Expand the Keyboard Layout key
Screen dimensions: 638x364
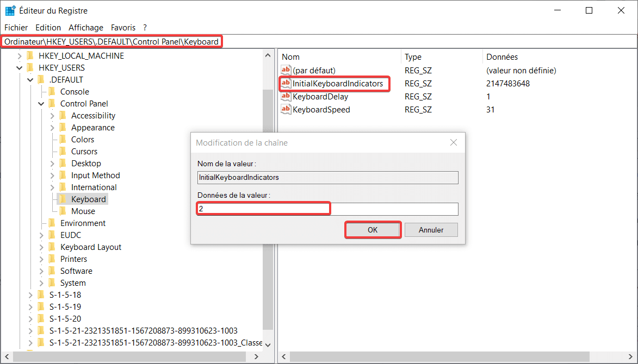[x=41, y=247]
